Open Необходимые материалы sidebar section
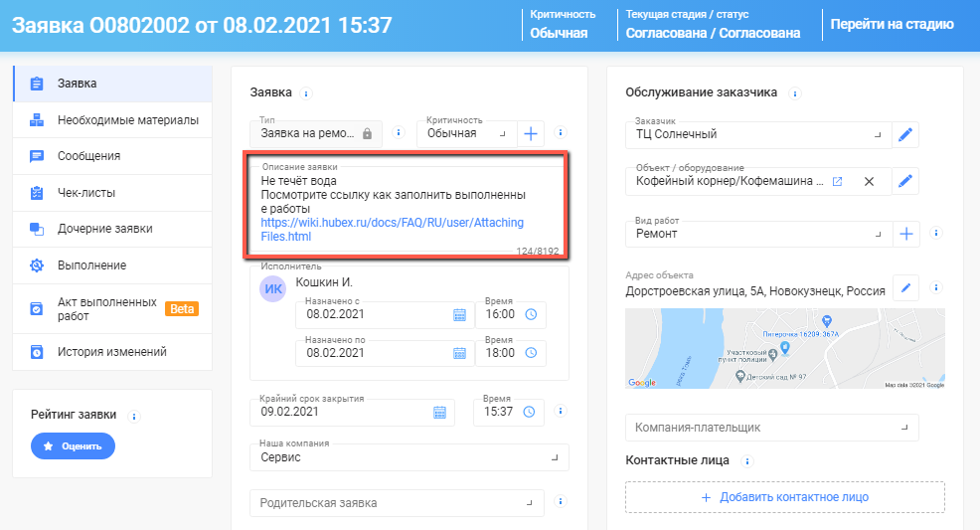This screenshot has height=530, width=980. pos(112,120)
